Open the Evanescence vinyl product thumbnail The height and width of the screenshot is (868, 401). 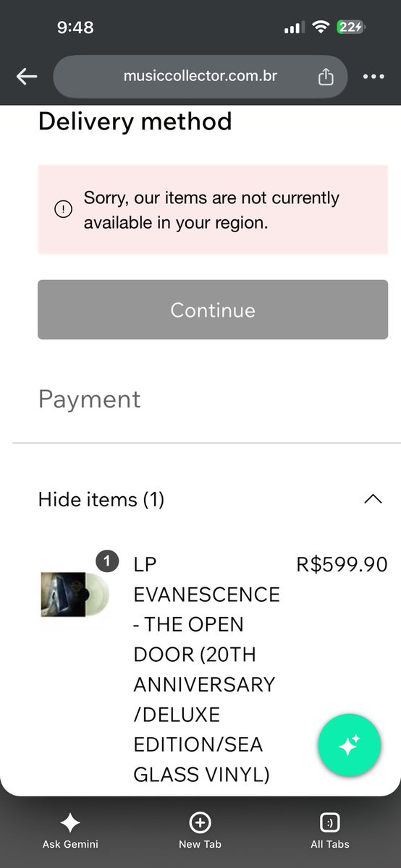[x=75, y=595]
